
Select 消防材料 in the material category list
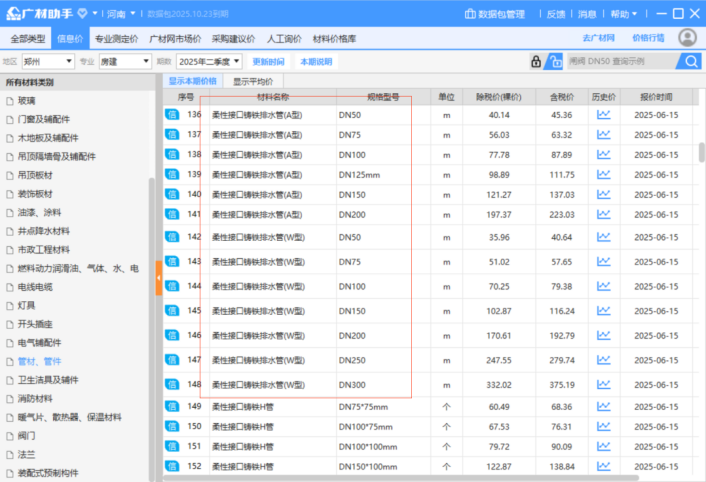41,398
